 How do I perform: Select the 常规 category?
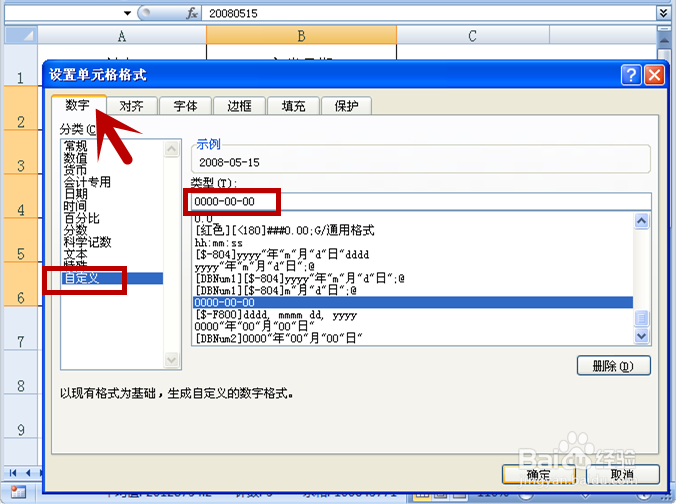point(75,146)
